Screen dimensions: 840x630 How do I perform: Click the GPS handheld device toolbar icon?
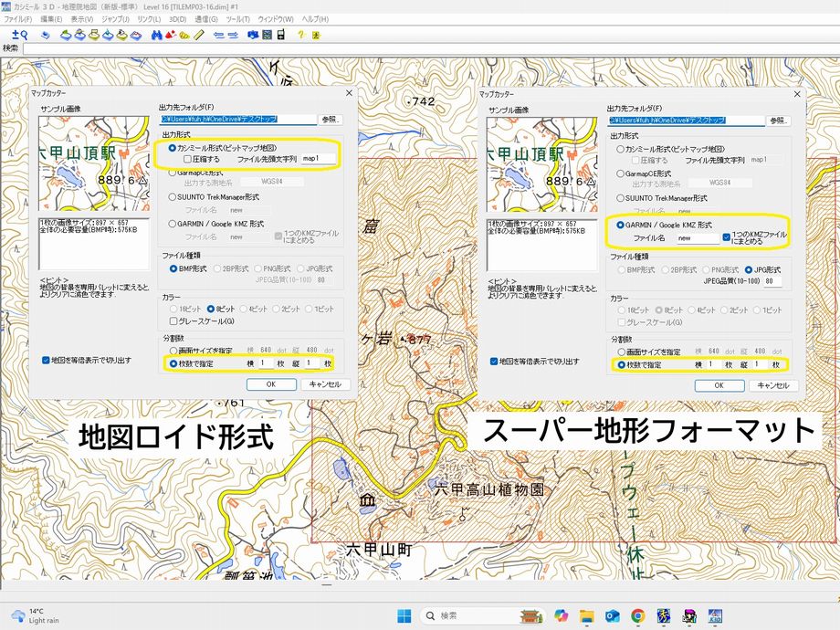click(281, 35)
